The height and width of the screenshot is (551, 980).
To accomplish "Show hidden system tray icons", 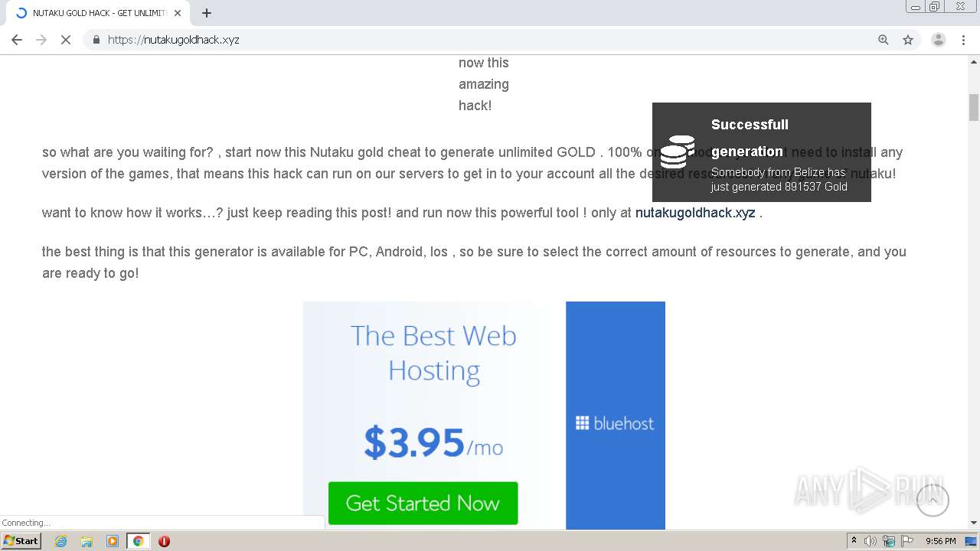I will click(x=854, y=541).
